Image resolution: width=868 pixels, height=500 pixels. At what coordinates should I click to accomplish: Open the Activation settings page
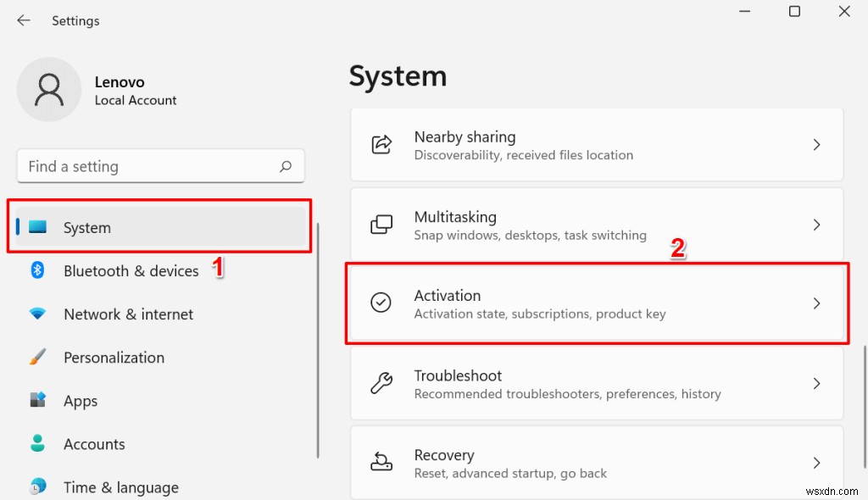[593, 303]
